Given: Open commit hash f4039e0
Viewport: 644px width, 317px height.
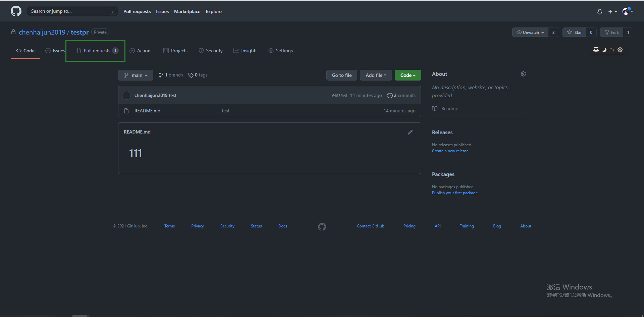Looking at the screenshot, I should pos(339,96).
